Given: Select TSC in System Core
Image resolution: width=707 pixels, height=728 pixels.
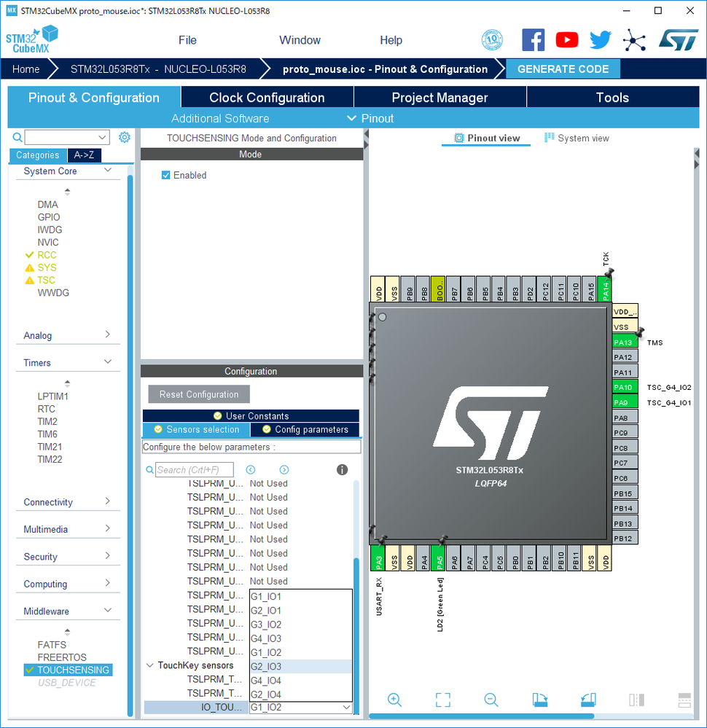Looking at the screenshot, I should pos(46,280).
